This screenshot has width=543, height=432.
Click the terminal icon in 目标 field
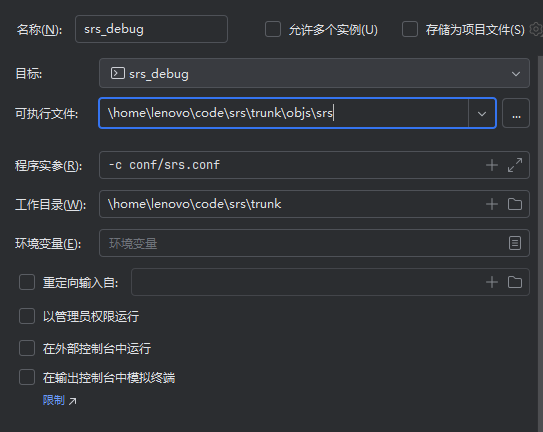[x=117, y=73]
